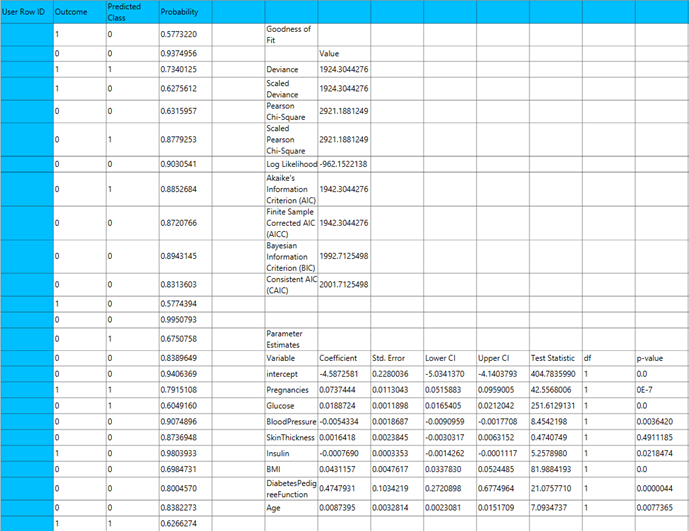Screen dimensions: 689x531
Task: Select DiabetesPedigreeFunction coefficient 0.4747931
Action: pos(344,488)
